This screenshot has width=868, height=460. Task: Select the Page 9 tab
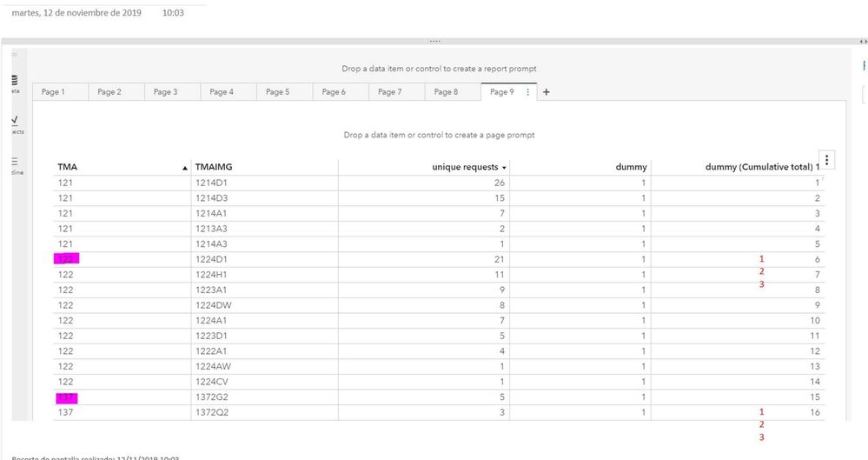click(x=501, y=92)
